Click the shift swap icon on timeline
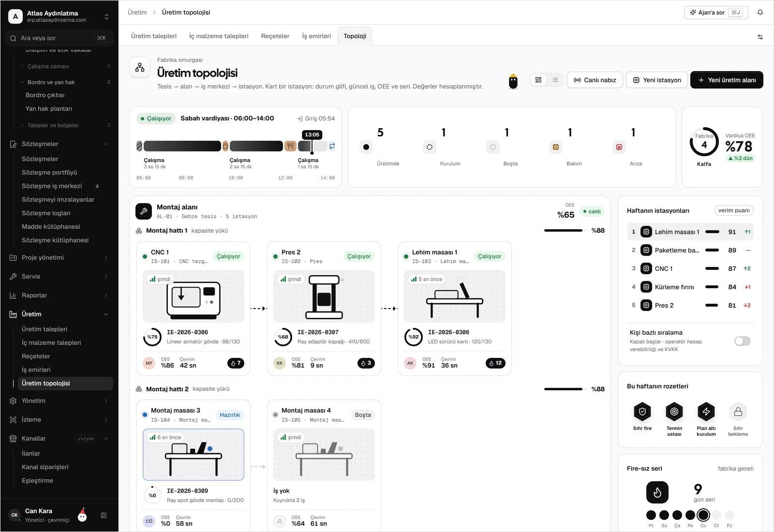This screenshot has height=532, width=774. (332, 146)
